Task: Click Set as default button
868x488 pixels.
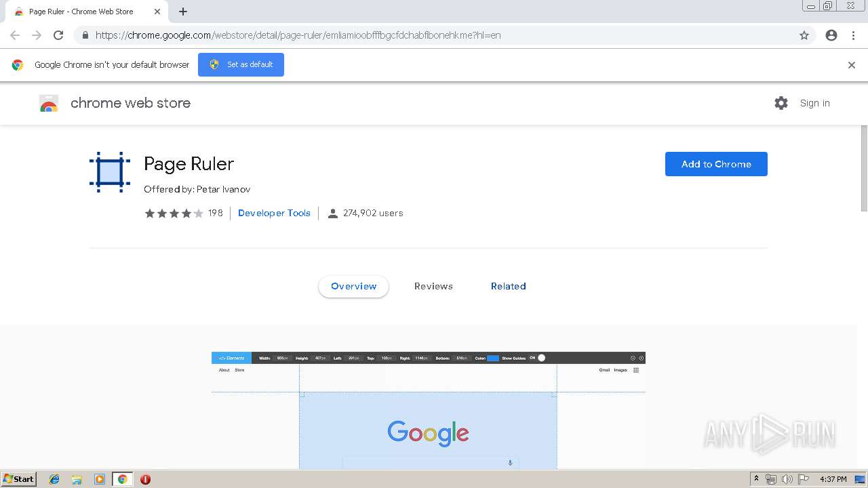Action: (241, 64)
